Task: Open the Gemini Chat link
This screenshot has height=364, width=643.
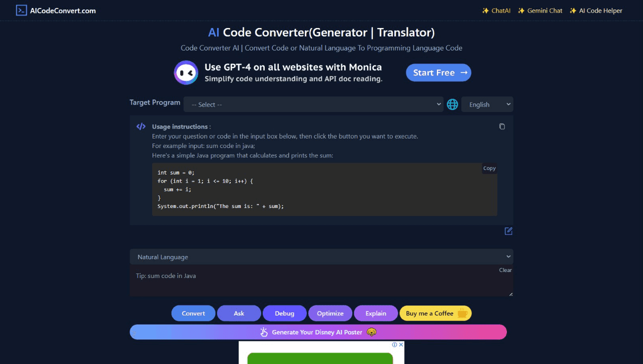Action: pyautogui.click(x=540, y=10)
